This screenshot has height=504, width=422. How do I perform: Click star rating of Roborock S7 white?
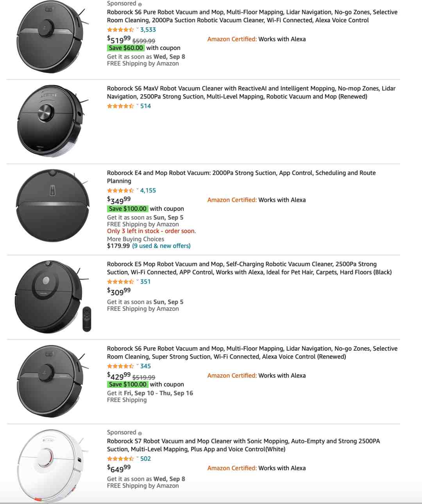[120, 459]
